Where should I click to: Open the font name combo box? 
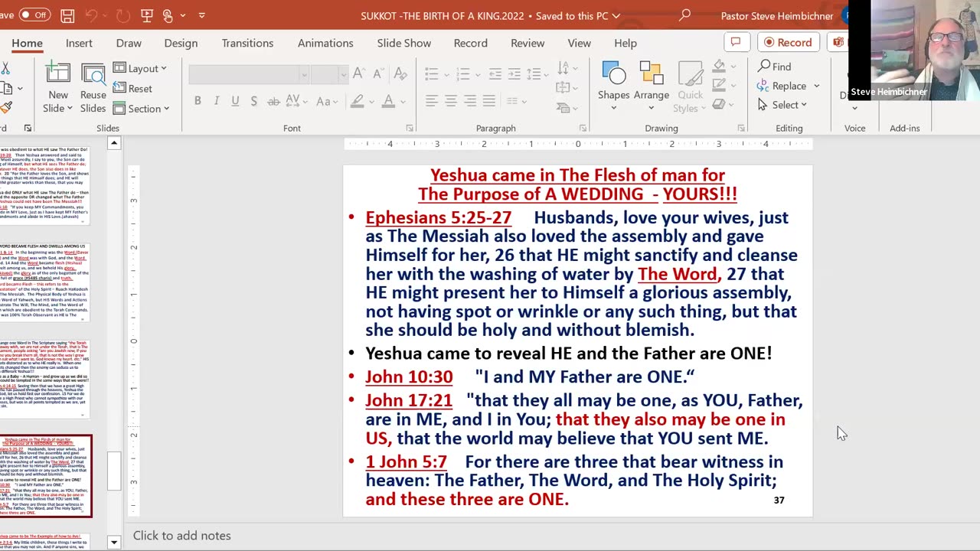coord(249,74)
